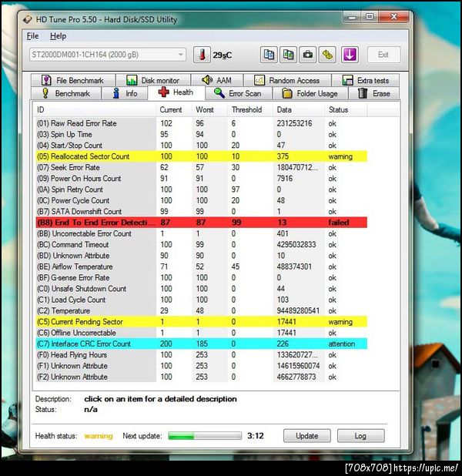
Task: Select the (F0) Head Flying Hours row
Action: tap(201, 355)
